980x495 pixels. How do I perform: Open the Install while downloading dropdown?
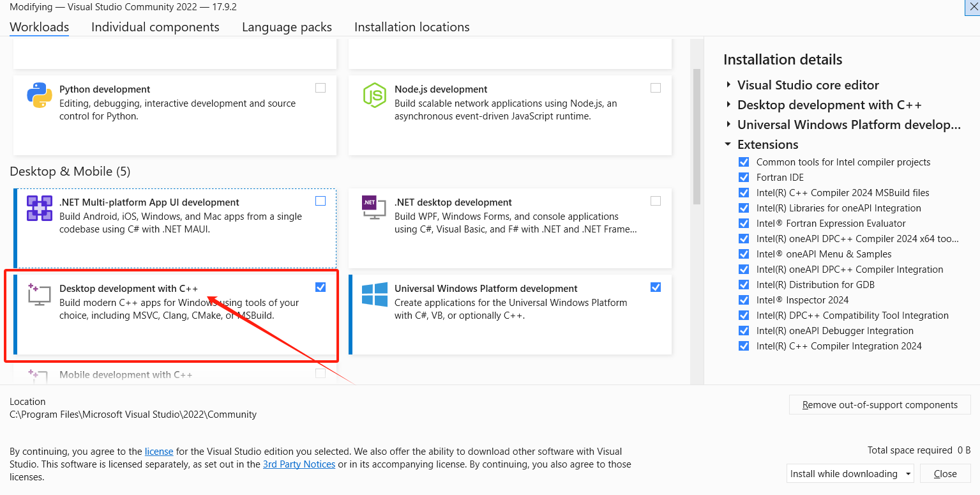point(850,474)
